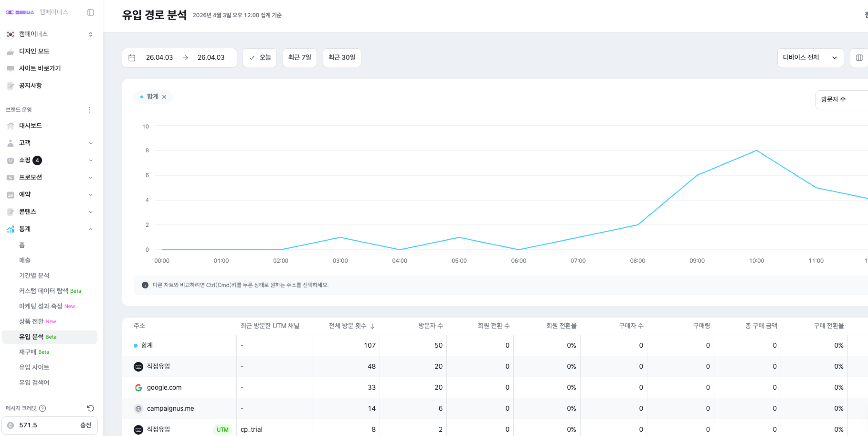Click the 충전 credit recharge button

pos(86,425)
